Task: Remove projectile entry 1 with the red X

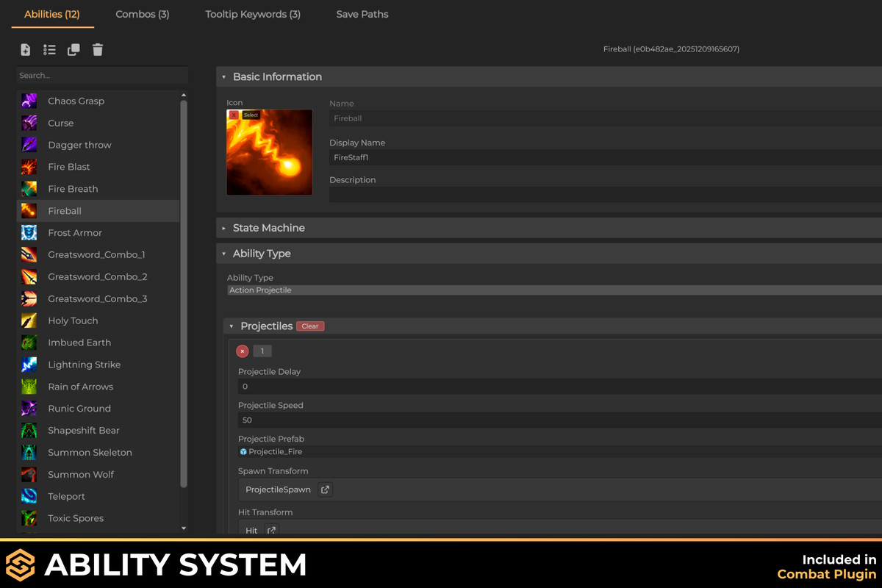Action: [x=243, y=351]
